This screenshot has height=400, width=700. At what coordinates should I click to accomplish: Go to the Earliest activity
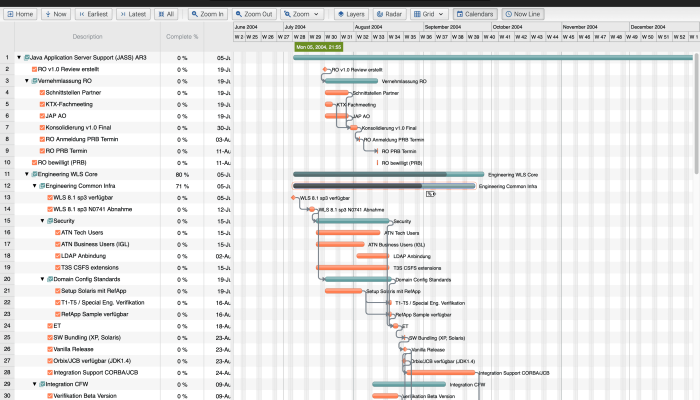click(94, 14)
